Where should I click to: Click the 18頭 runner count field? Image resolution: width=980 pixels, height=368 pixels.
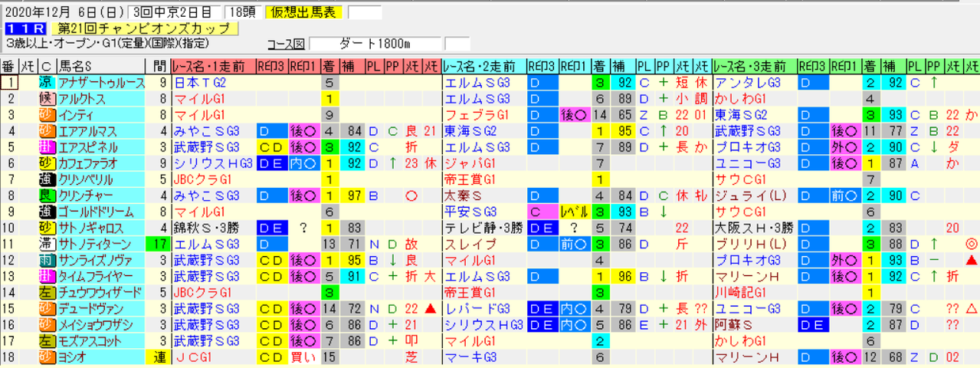pos(243,12)
